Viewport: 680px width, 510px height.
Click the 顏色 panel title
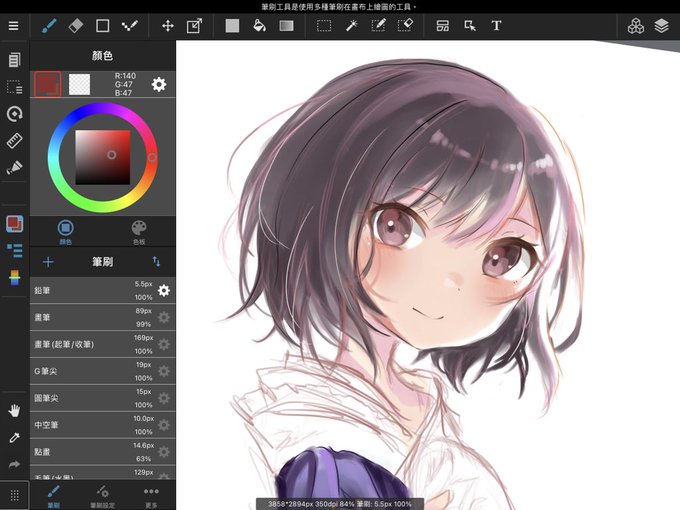(x=102, y=56)
